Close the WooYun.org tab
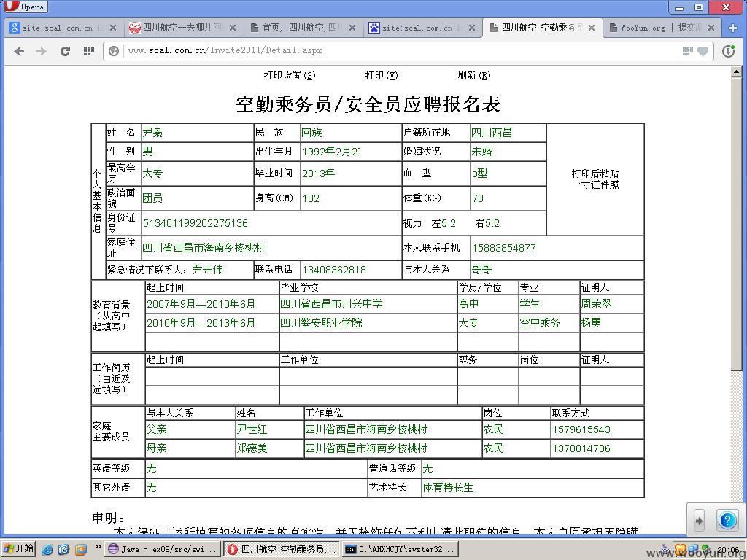The height and width of the screenshot is (560, 747). [711, 28]
